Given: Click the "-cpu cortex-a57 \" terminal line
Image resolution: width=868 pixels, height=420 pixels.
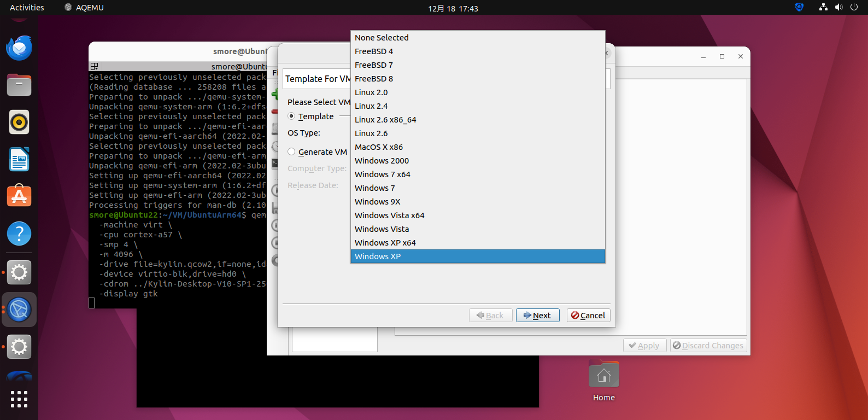Looking at the screenshot, I should tap(140, 235).
